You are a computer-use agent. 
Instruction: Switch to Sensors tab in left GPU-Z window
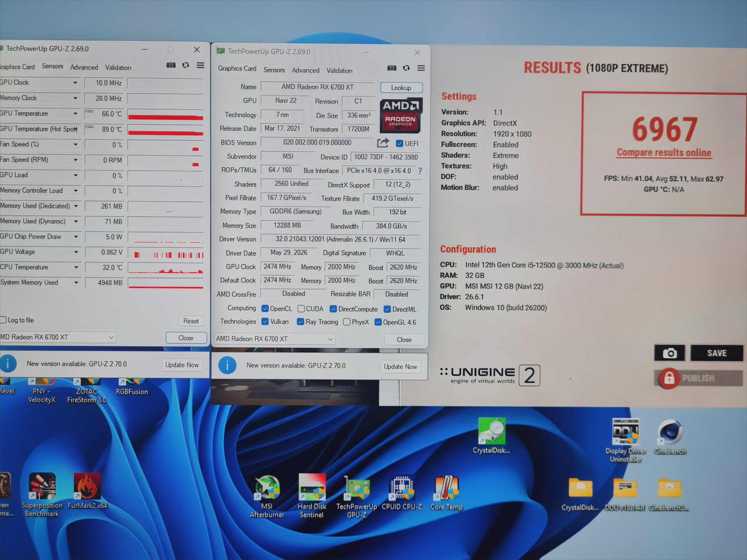coord(53,66)
